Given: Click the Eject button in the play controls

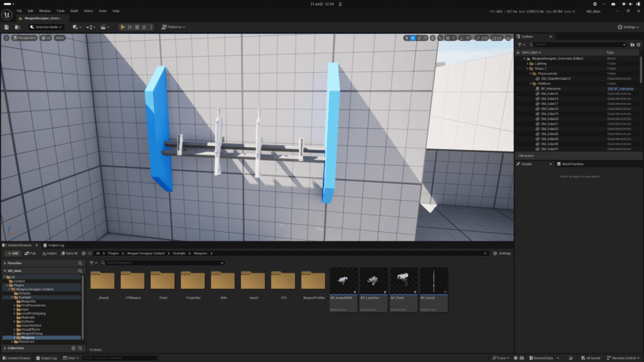Looking at the screenshot, I should 144,27.
